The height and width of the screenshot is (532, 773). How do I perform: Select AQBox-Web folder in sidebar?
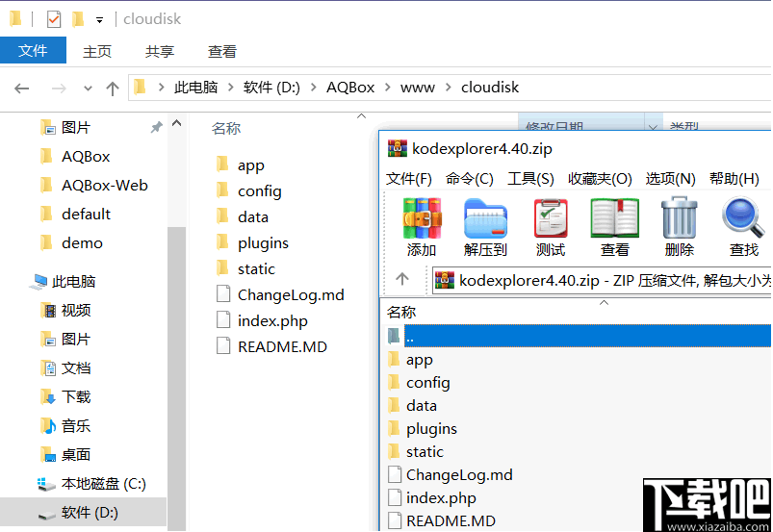pyautogui.click(x=105, y=186)
